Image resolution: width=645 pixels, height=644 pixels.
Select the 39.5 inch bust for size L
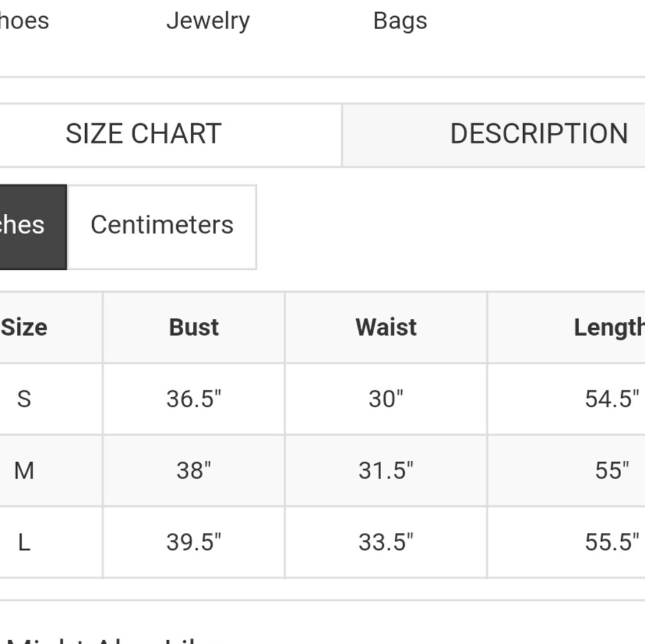point(193,542)
